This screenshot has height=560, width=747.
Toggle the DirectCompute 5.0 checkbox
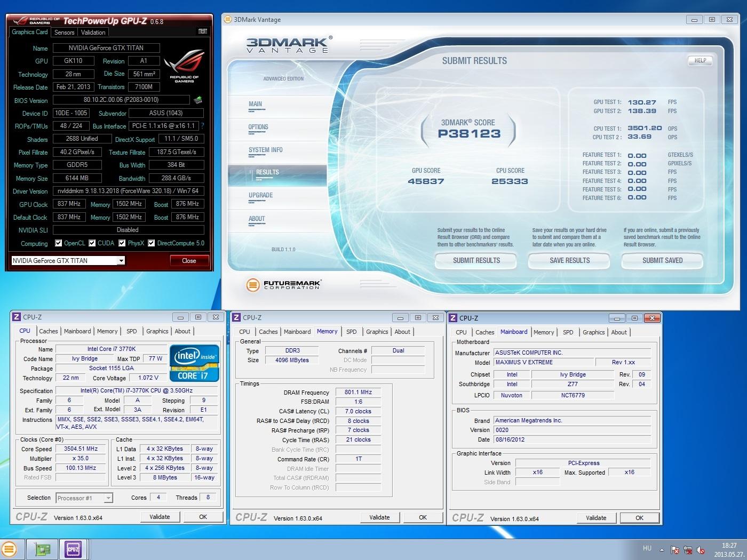click(152, 243)
